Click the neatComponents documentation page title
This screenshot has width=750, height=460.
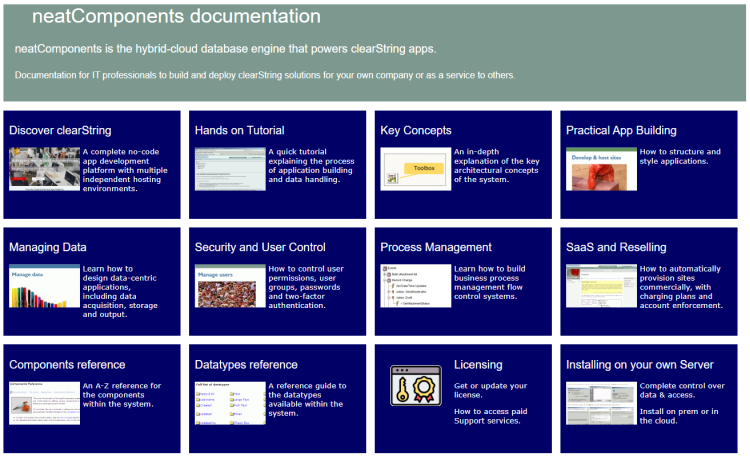coord(176,17)
